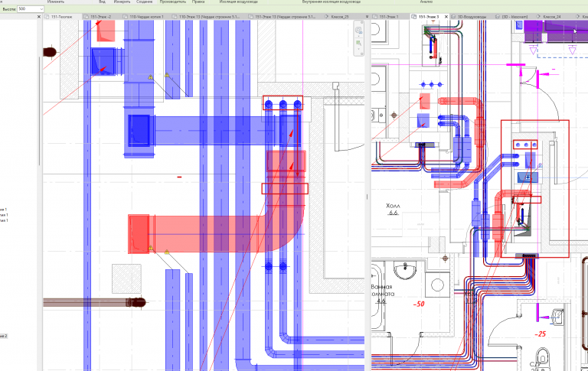Click the Анализ ribbon panel label
The width and height of the screenshot is (588, 371).
tap(426, 2)
